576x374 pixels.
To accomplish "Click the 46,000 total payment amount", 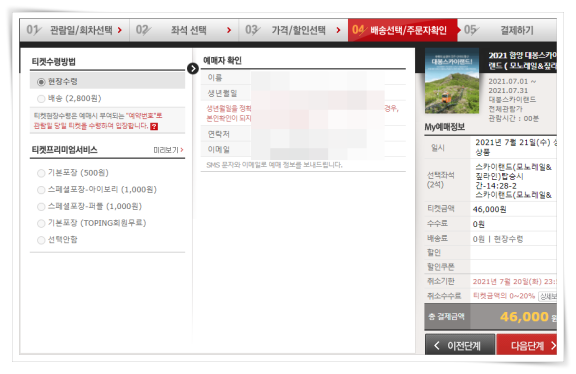I will click(x=524, y=317).
